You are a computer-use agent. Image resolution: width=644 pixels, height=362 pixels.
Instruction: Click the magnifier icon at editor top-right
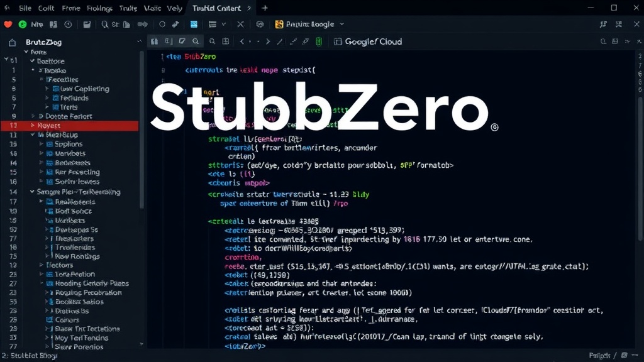pos(603,41)
